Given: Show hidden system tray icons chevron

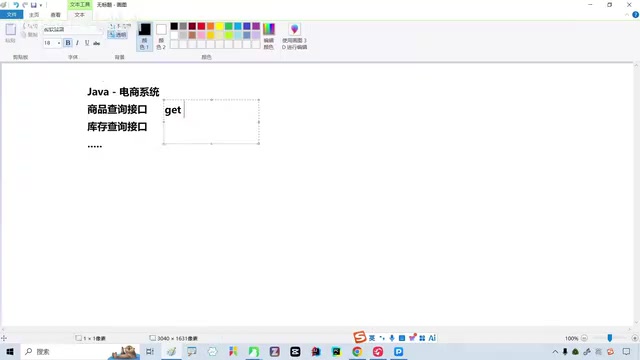Looking at the screenshot, I should point(555,351).
